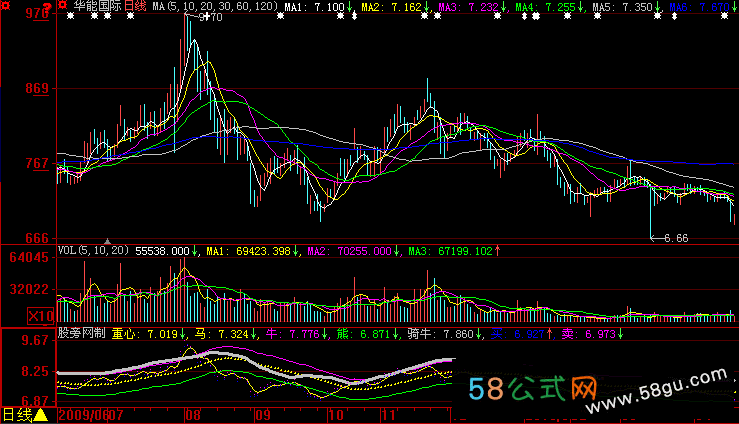The height and width of the screenshot is (424, 739).
Task: Click the diamond marker beneath the MA1 down arrow
Action: point(354,16)
